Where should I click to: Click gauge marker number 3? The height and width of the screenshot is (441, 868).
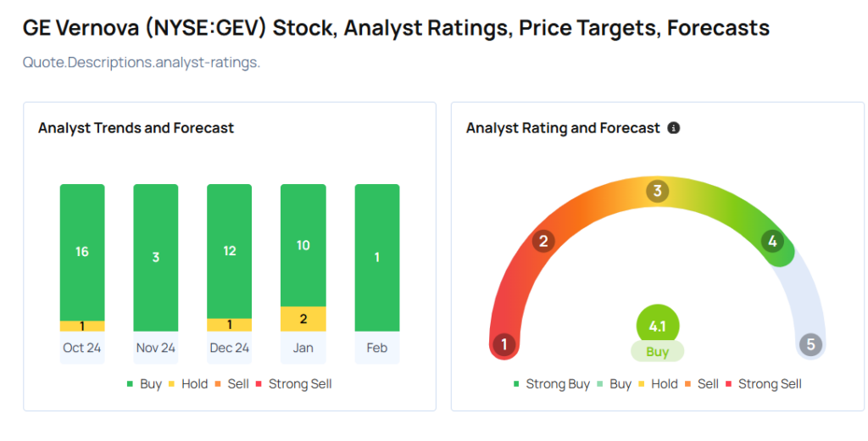click(656, 191)
